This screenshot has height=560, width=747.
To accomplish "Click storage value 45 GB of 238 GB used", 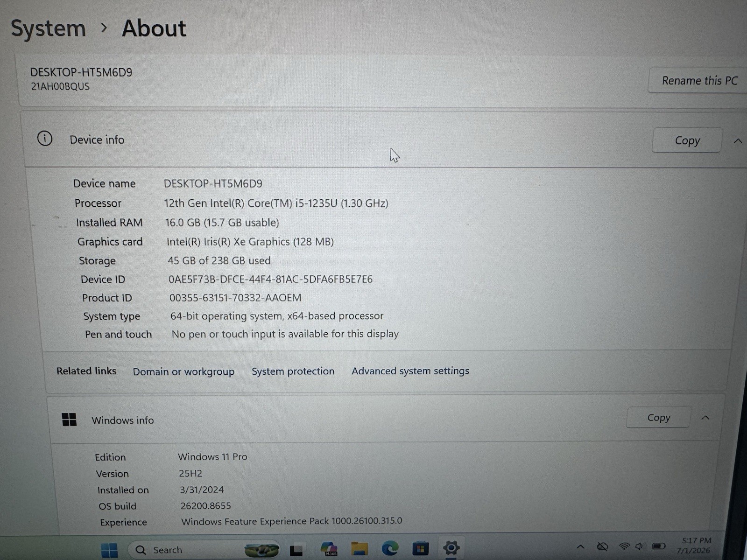I will tap(219, 260).
